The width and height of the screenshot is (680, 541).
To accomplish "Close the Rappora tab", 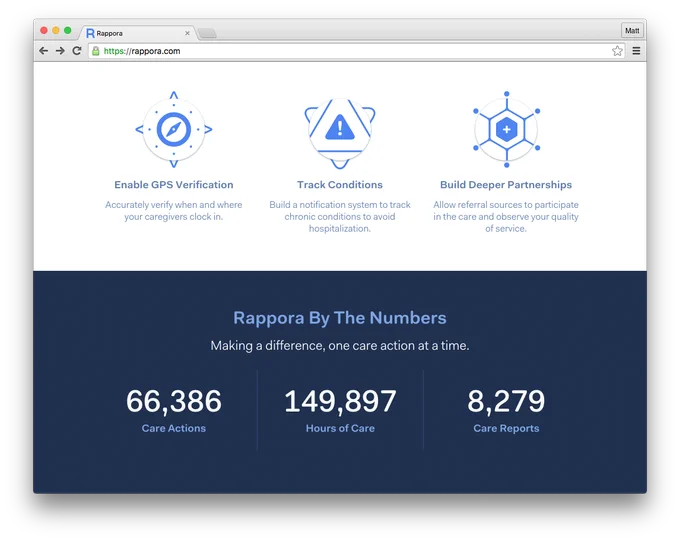I will point(187,33).
